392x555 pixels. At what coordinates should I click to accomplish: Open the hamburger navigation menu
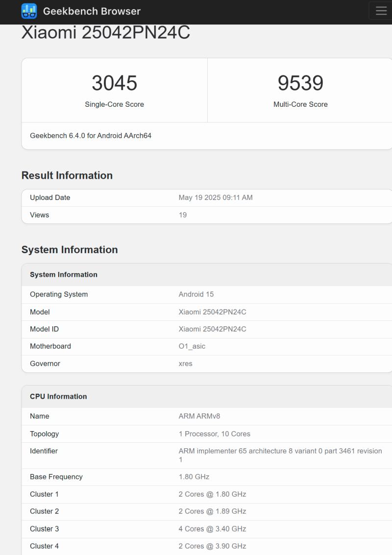[381, 11]
